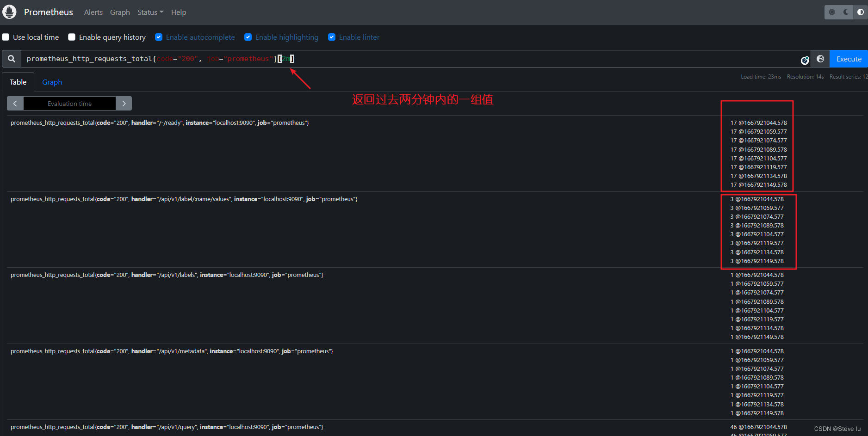
Task: Switch to light theme sun icon
Action: pos(832,12)
